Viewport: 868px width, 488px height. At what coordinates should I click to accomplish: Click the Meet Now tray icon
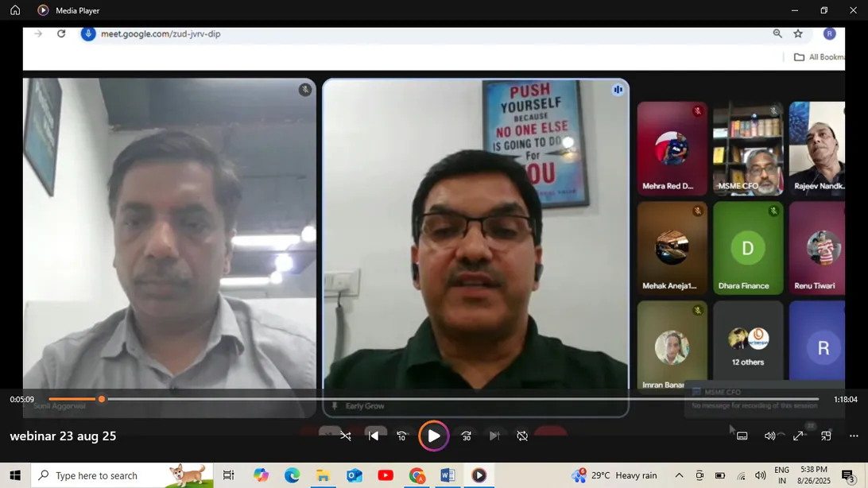click(699, 475)
